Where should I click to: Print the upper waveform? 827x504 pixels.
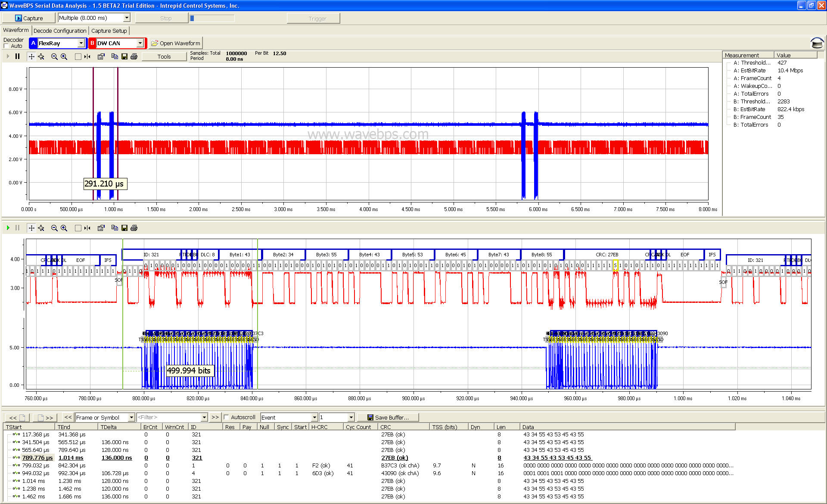tap(134, 56)
